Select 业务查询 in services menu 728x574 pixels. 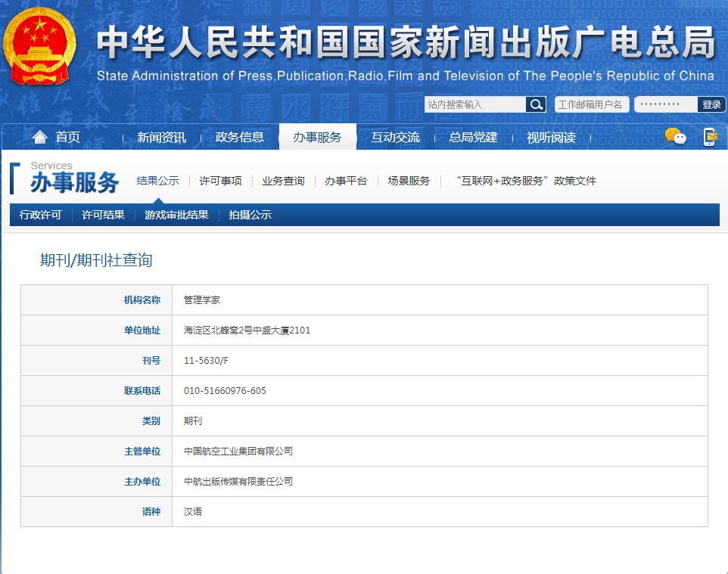point(283,181)
